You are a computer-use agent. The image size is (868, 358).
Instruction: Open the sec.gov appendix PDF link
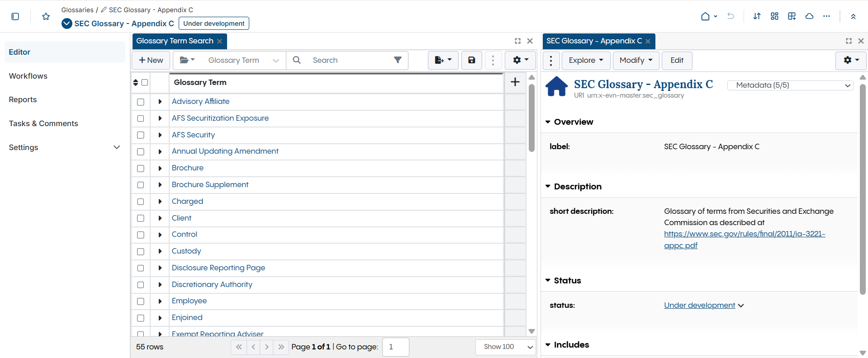tap(745, 240)
